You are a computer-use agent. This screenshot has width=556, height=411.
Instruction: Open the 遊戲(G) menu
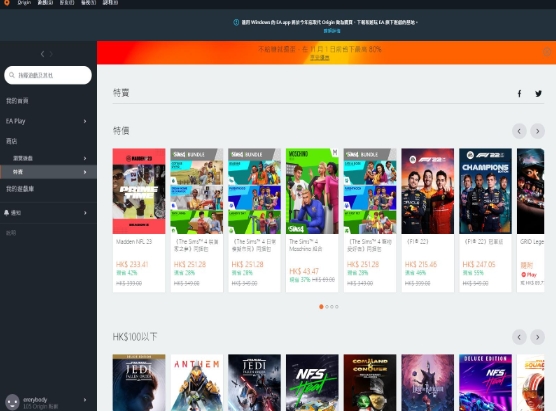(x=45, y=3)
